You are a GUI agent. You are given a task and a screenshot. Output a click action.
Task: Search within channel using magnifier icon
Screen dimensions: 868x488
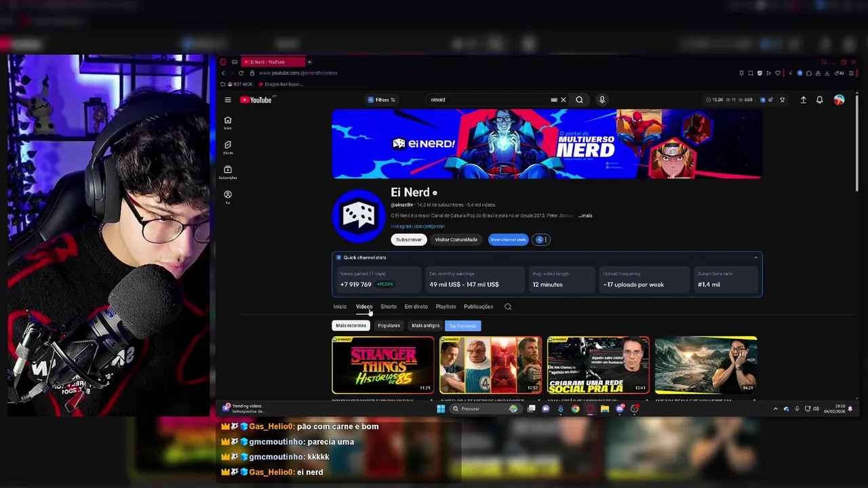(508, 306)
